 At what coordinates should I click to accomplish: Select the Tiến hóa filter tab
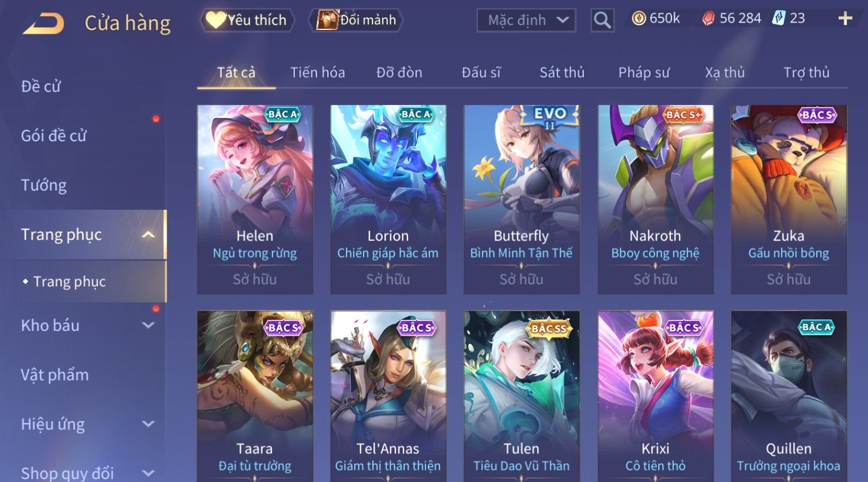click(x=318, y=73)
